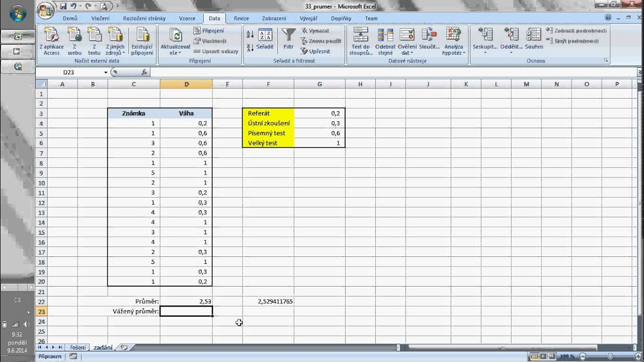Click Upřesnit advanced filter button
Viewport: 644px width, 362px height.
tap(316, 51)
